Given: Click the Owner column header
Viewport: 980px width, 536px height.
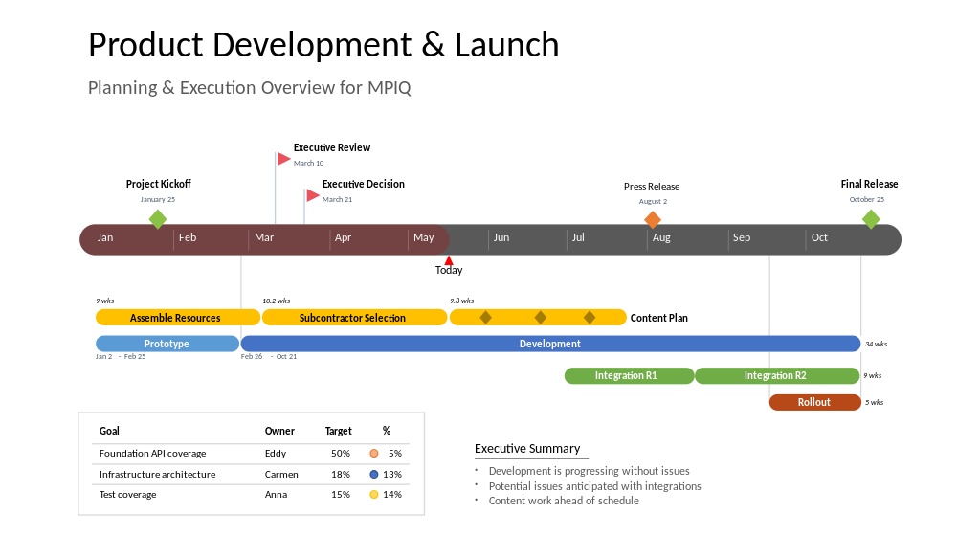Looking at the screenshot, I should (x=279, y=431).
